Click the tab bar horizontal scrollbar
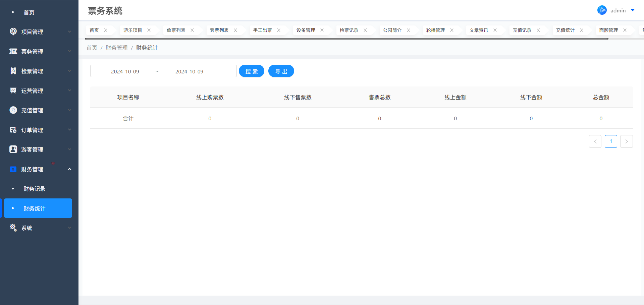644x305 pixels. (x=347, y=39)
